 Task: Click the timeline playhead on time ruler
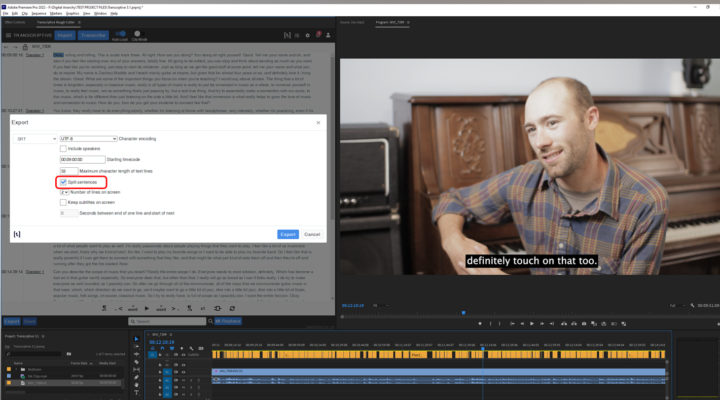coord(483,349)
